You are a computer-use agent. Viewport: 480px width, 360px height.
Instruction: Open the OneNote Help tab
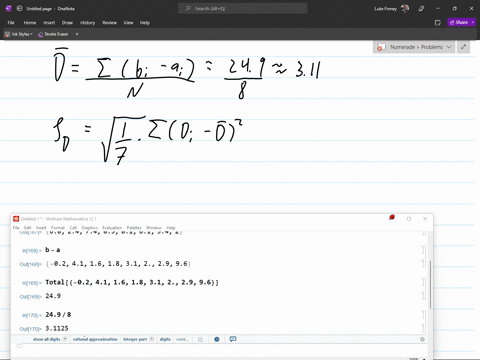(x=145, y=23)
